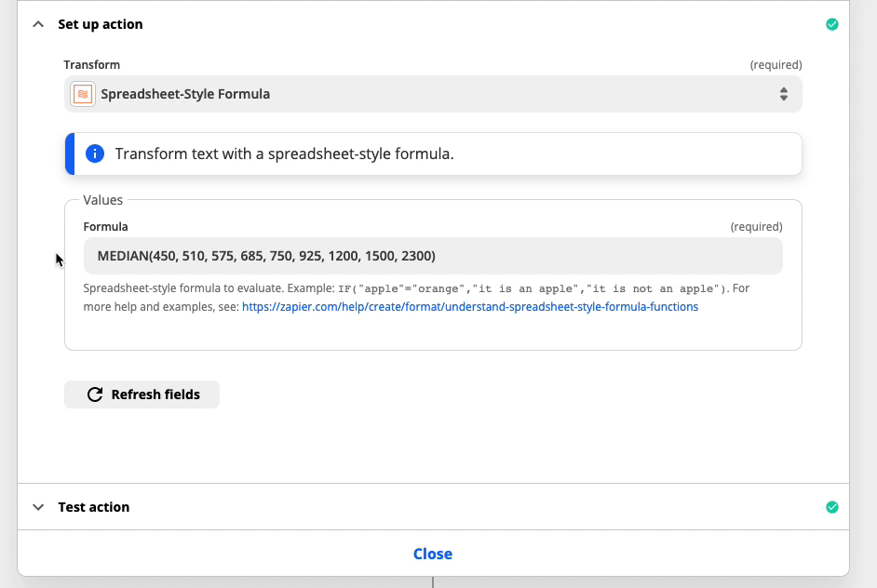The height and width of the screenshot is (588, 877).
Task: Expand the Test action section chevron
Action: pos(38,507)
